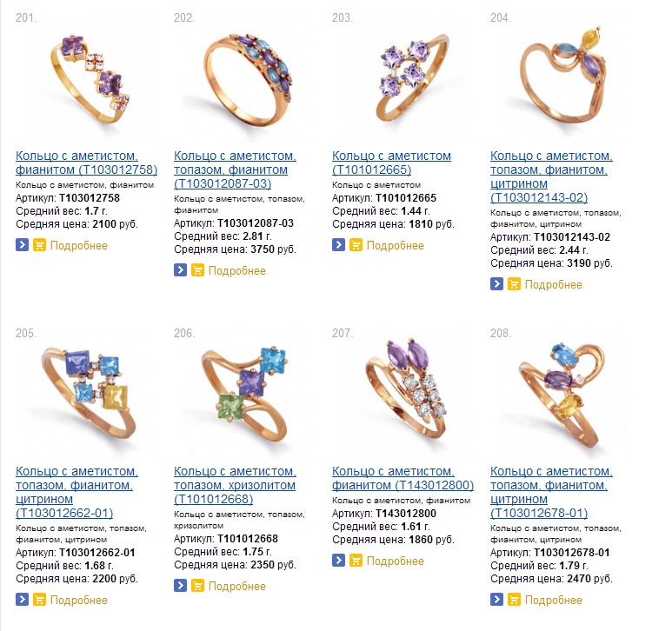This screenshot has width=672, height=631.
Task: Click cart icon for ring T103012143-02
Action: point(514,284)
